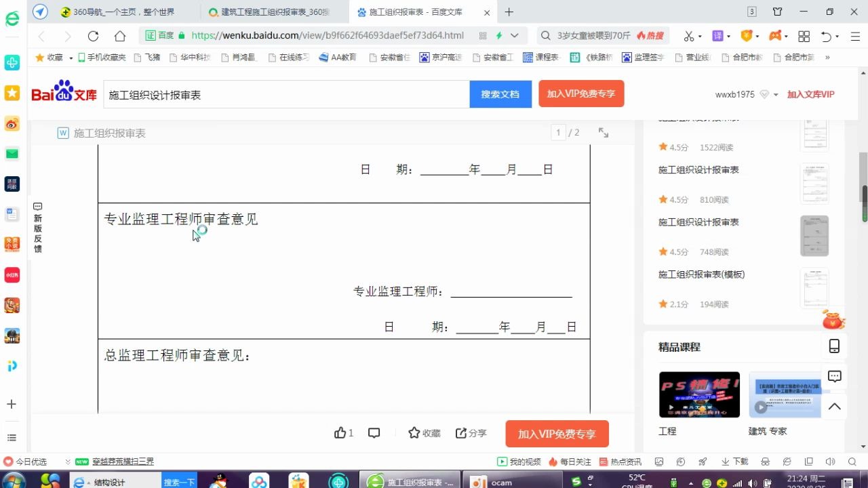
Task: Click the 收藏 star button in bottom bar
Action: click(x=425, y=433)
